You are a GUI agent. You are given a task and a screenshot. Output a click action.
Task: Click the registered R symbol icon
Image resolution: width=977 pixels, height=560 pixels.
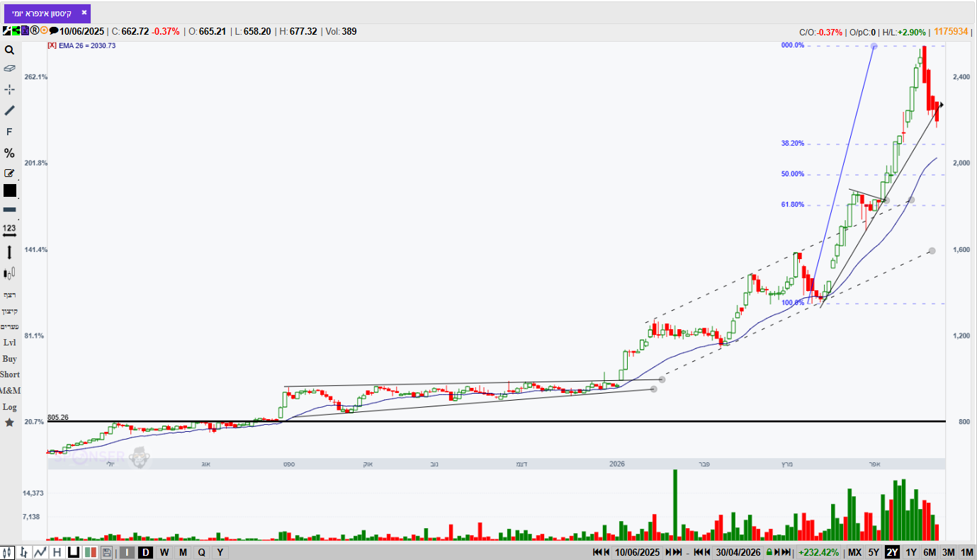click(34, 30)
